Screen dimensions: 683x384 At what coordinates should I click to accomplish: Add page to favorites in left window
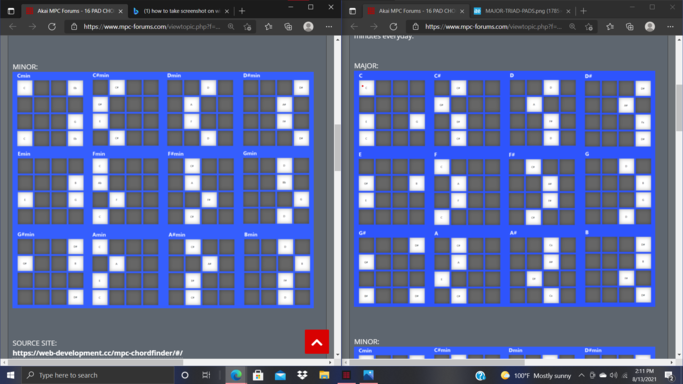(x=247, y=27)
